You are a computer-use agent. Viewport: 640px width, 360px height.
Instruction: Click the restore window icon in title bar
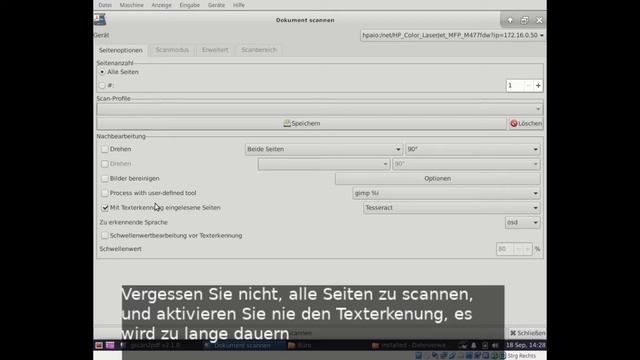[x=524, y=20]
